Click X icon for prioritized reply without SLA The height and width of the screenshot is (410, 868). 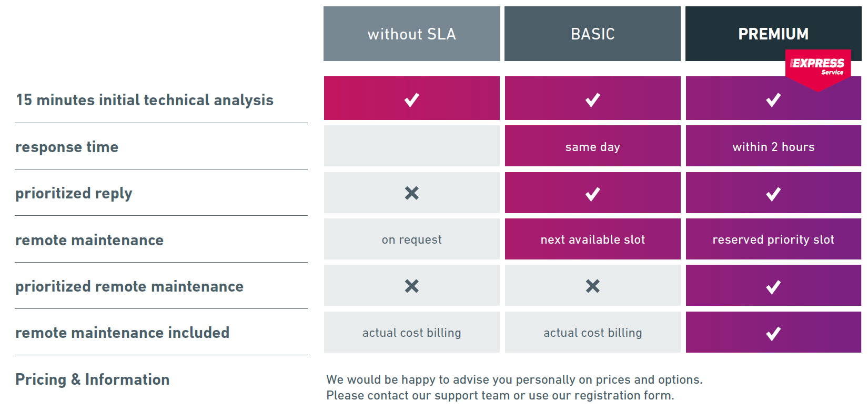pos(411,193)
